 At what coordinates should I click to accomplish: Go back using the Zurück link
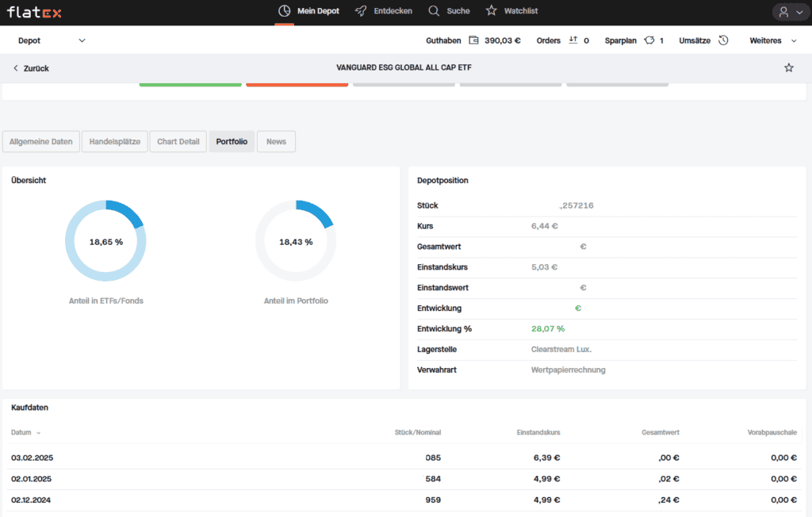point(31,68)
